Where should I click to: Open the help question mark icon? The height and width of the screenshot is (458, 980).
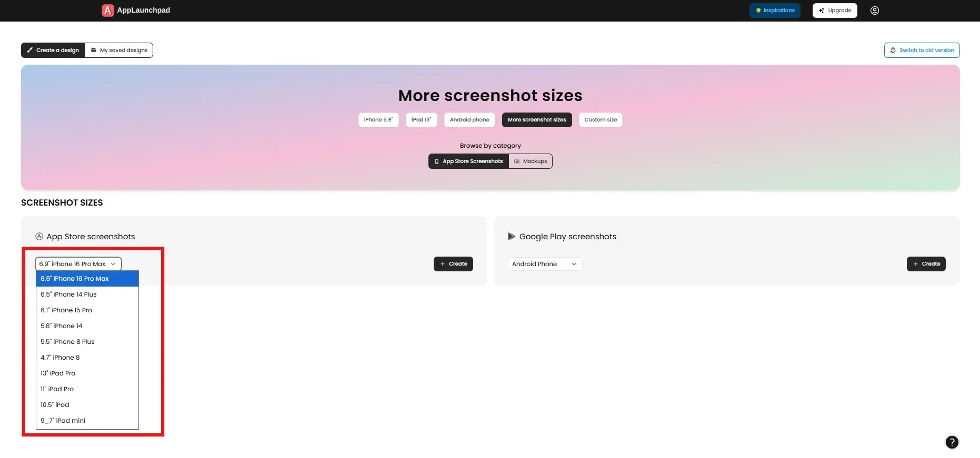pyautogui.click(x=952, y=442)
